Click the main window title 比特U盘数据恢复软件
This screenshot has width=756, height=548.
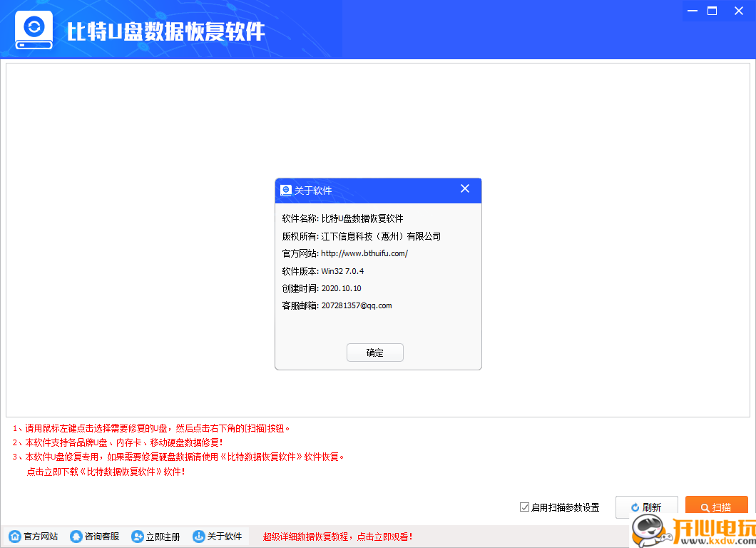[166, 32]
